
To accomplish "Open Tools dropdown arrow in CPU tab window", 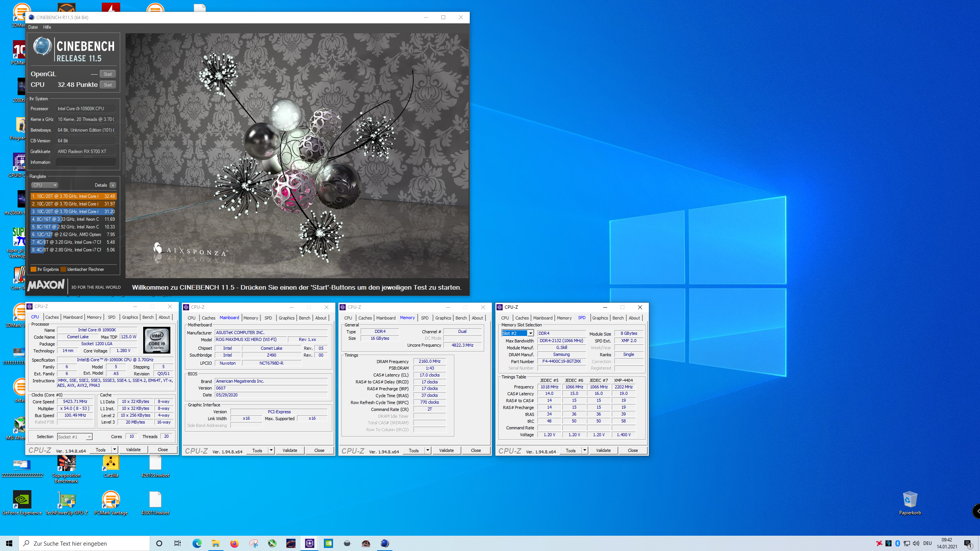I will pos(114,450).
